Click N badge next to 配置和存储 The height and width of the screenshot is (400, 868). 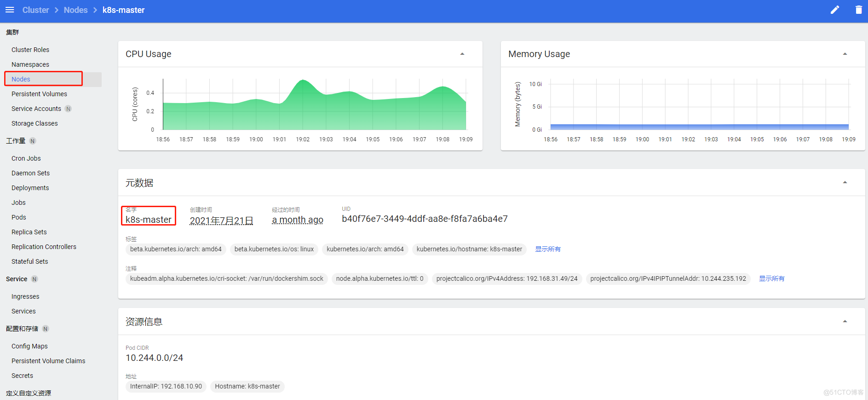[x=46, y=329]
